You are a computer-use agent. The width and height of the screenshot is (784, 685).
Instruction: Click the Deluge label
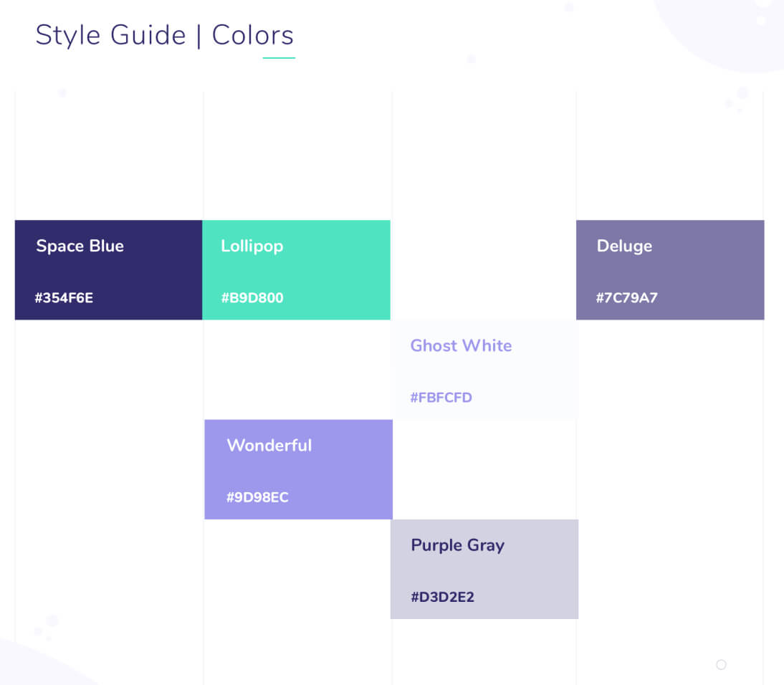[x=624, y=246]
